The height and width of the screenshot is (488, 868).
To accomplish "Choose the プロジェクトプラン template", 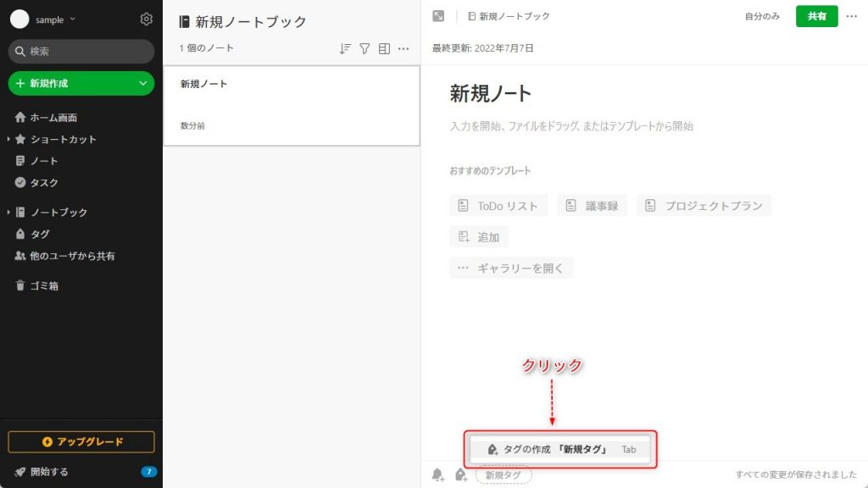I will click(x=704, y=206).
